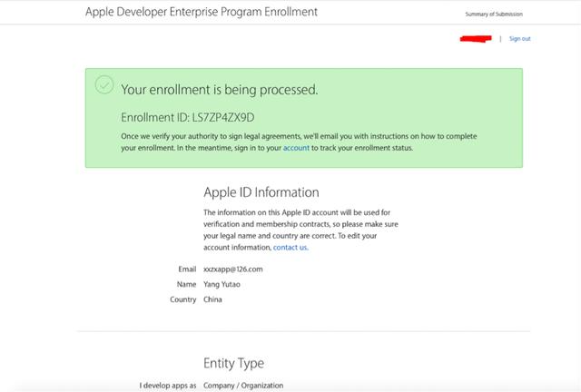
Task: Click the email value xxzxapp@126.com
Action: [233, 269]
